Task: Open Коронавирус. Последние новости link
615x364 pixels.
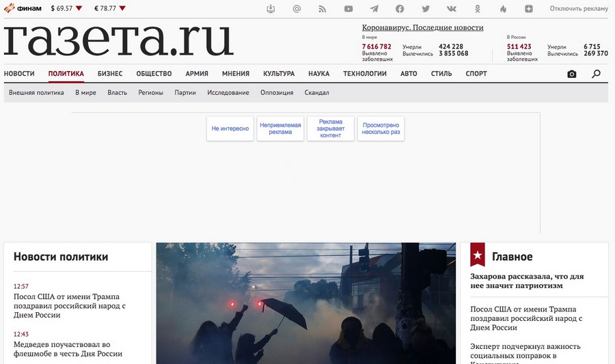Action: point(422,28)
